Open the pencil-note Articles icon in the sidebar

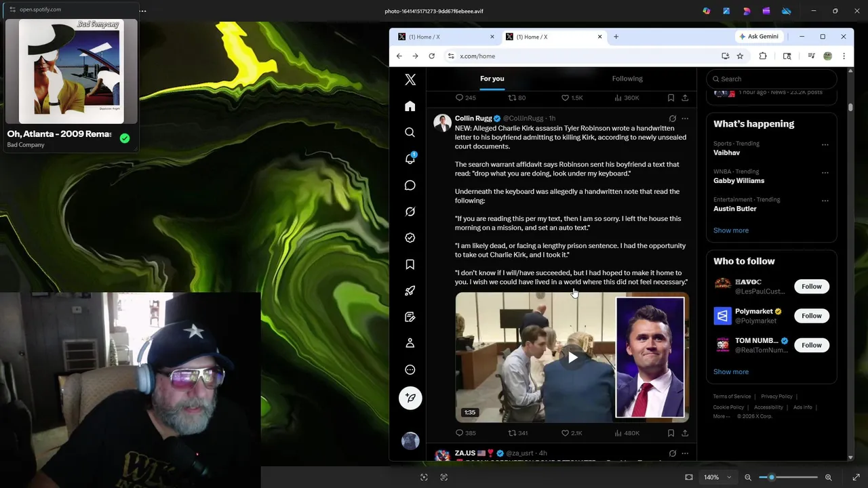pyautogui.click(x=410, y=317)
